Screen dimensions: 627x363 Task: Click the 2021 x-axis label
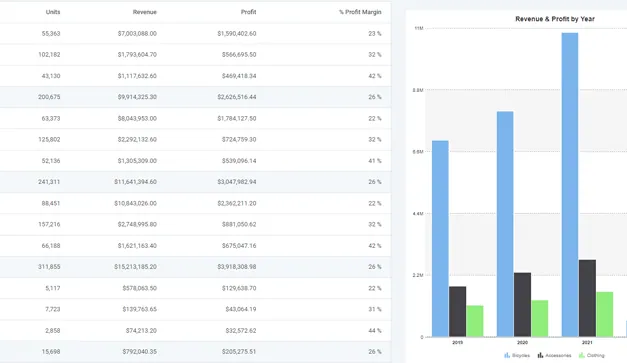point(587,343)
